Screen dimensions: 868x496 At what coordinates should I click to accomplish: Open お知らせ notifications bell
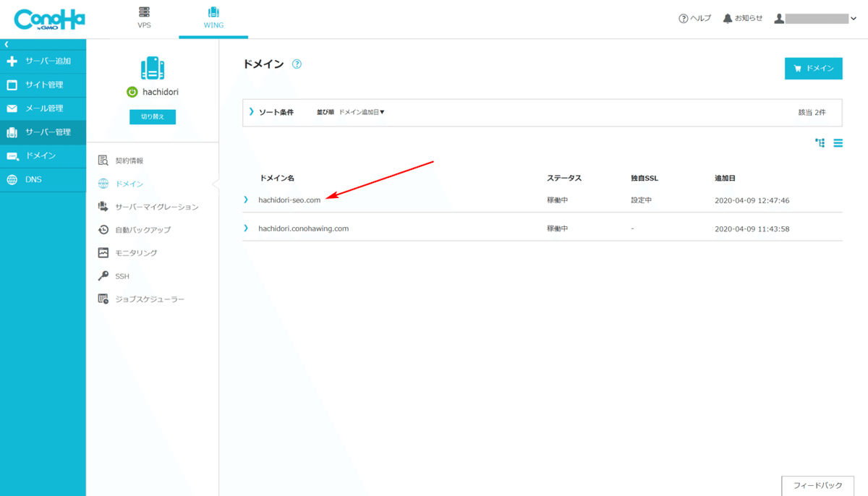[x=742, y=19]
